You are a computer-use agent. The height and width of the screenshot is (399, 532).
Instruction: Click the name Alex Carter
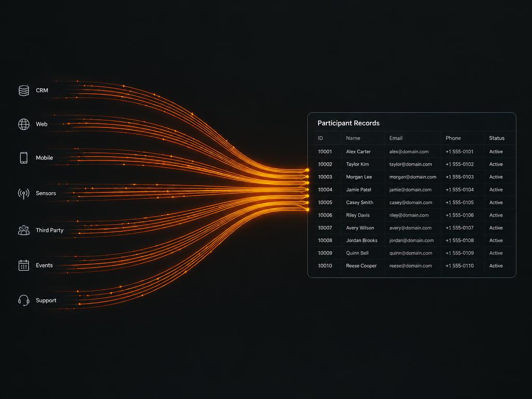pyautogui.click(x=358, y=152)
